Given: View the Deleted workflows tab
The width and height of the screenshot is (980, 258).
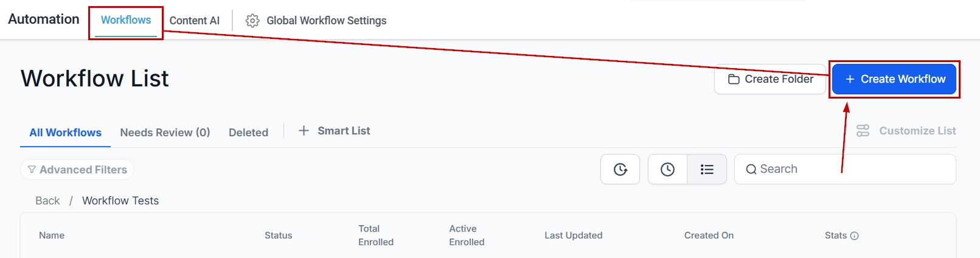Looking at the screenshot, I should tap(248, 133).
